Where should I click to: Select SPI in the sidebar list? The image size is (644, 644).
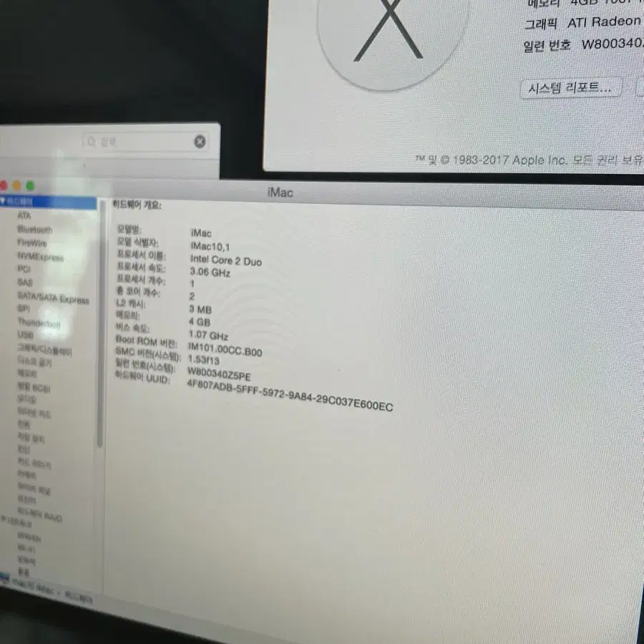tap(24, 308)
